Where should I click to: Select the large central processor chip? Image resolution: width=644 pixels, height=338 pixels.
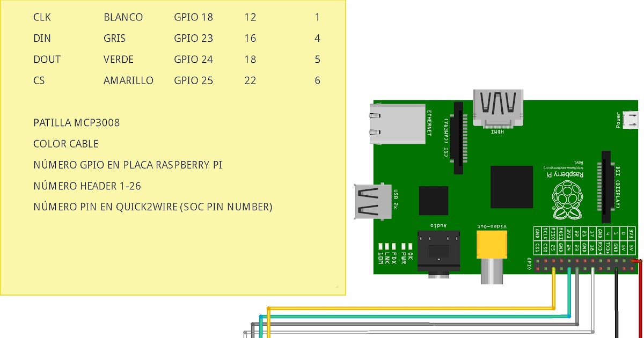point(511,186)
